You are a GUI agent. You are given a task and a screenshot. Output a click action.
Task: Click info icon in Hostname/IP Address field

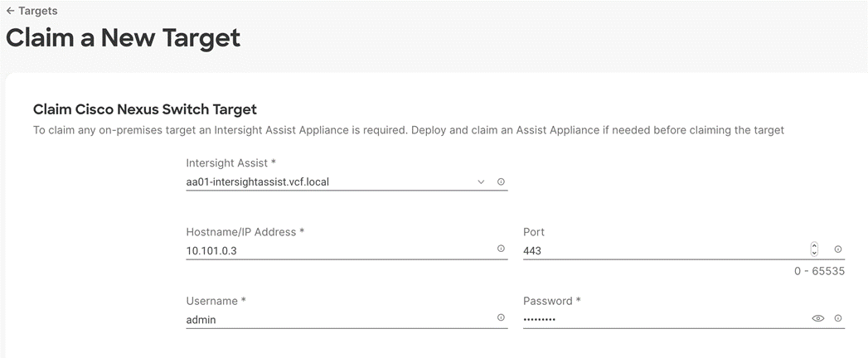501,249
